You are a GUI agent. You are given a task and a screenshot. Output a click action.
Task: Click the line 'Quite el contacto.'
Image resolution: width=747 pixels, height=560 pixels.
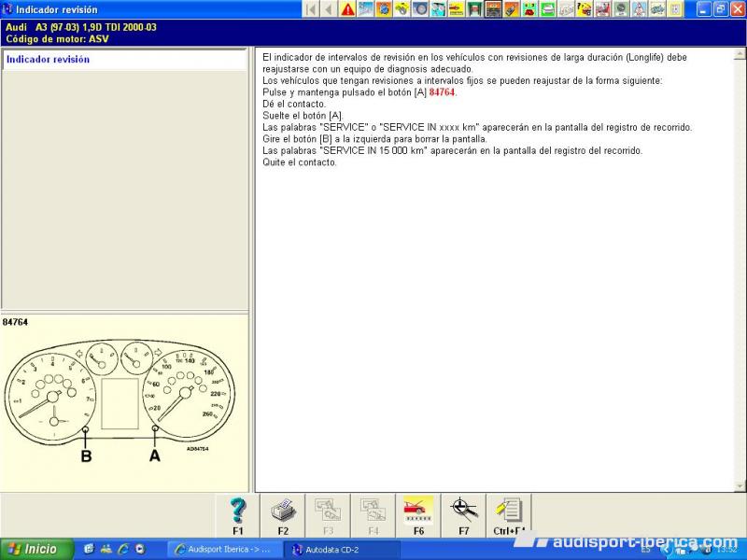click(300, 162)
